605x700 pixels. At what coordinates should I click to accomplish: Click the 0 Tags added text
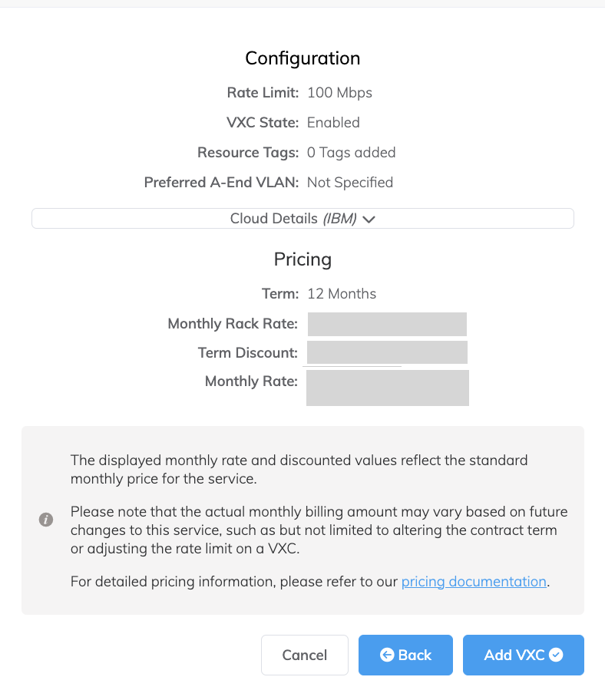[351, 153]
